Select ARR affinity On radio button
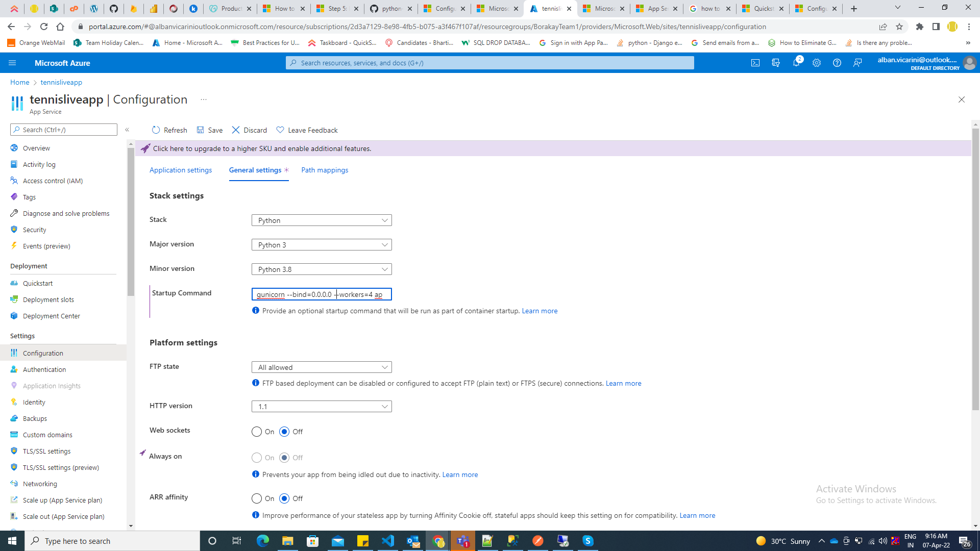Image resolution: width=980 pixels, height=551 pixels. tap(257, 498)
